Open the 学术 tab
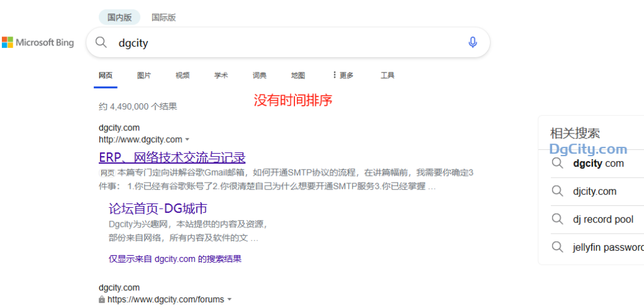 pos(221,75)
